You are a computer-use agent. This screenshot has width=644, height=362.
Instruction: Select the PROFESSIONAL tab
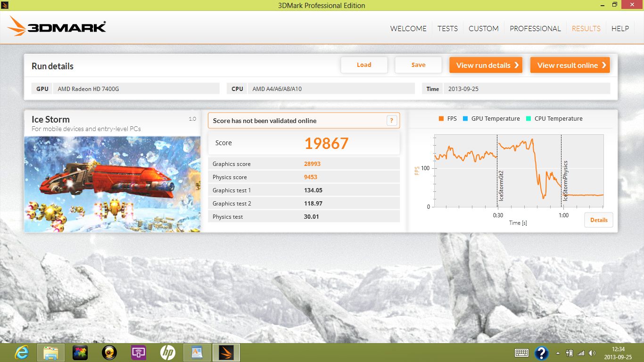coord(535,28)
